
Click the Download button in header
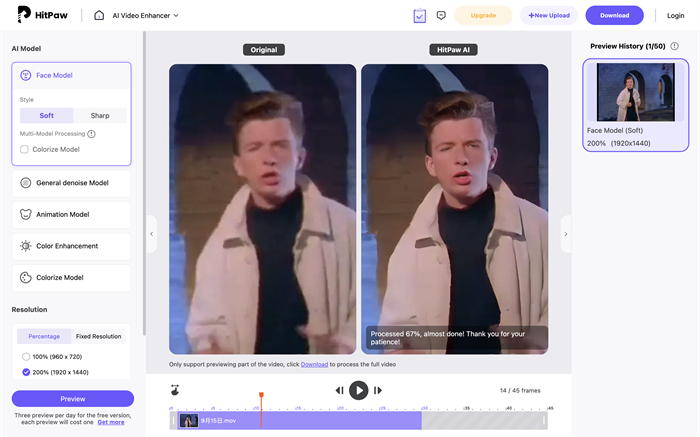click(614, 16)
